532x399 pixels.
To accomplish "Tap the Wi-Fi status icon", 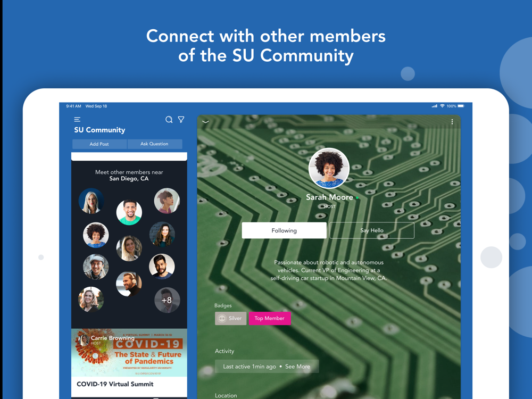I will [x=442, y=106].
